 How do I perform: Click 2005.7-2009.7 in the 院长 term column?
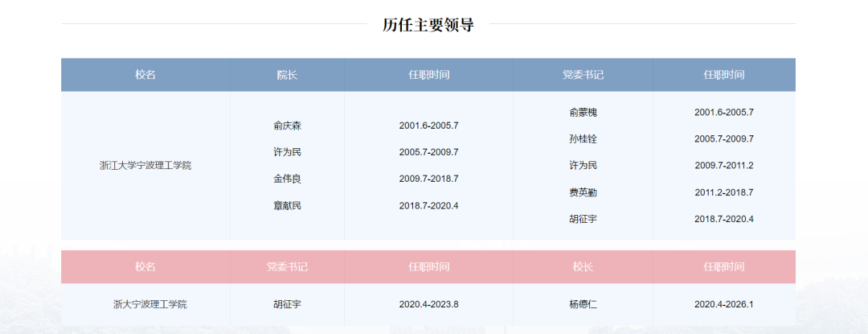pyautogui.click(x=429, y=152)
